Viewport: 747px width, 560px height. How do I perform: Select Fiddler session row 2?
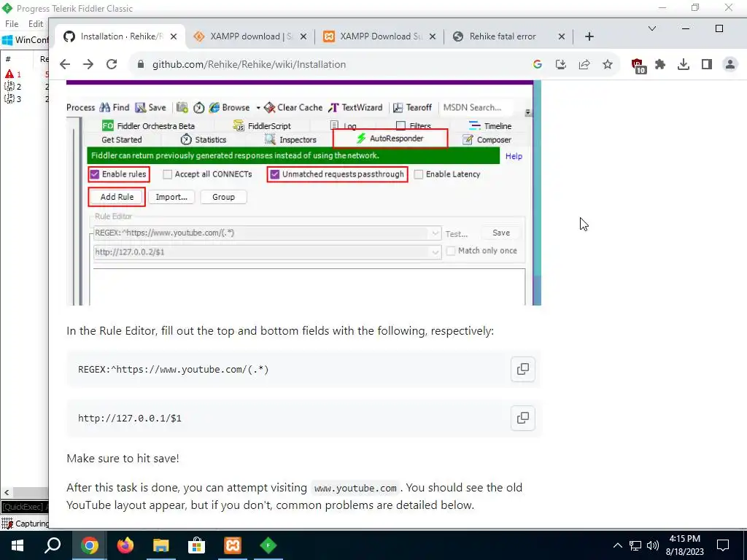pyautogui.click(x=24, y=87)
